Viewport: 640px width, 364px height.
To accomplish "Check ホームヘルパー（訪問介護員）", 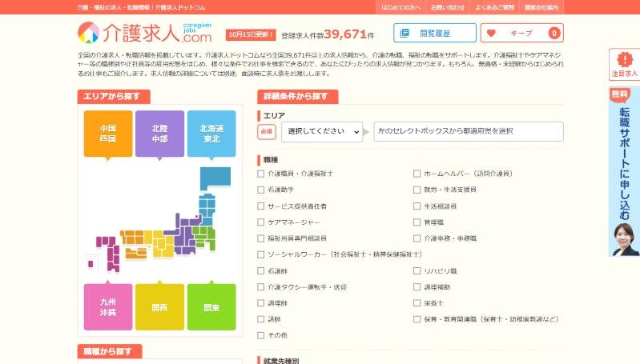I will pyautogui.click(x=417, y=174).
